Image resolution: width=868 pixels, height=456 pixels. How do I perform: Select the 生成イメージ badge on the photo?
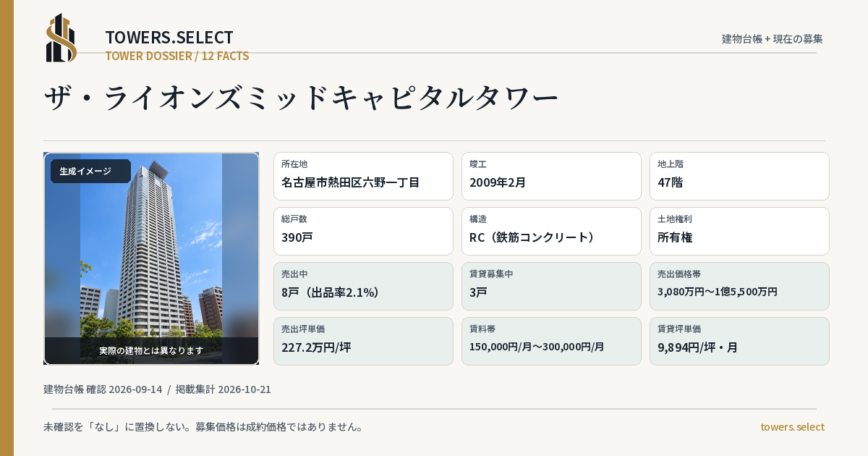click(x=90, y=172)
